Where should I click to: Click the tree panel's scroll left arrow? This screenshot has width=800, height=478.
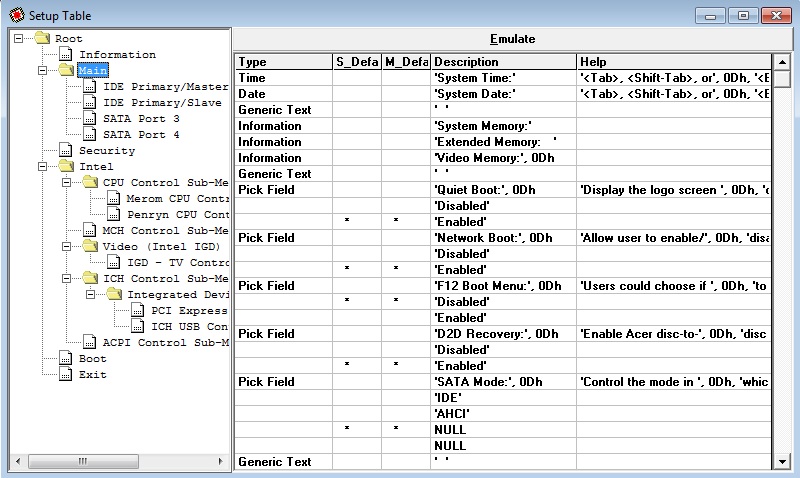coord(18,461)
